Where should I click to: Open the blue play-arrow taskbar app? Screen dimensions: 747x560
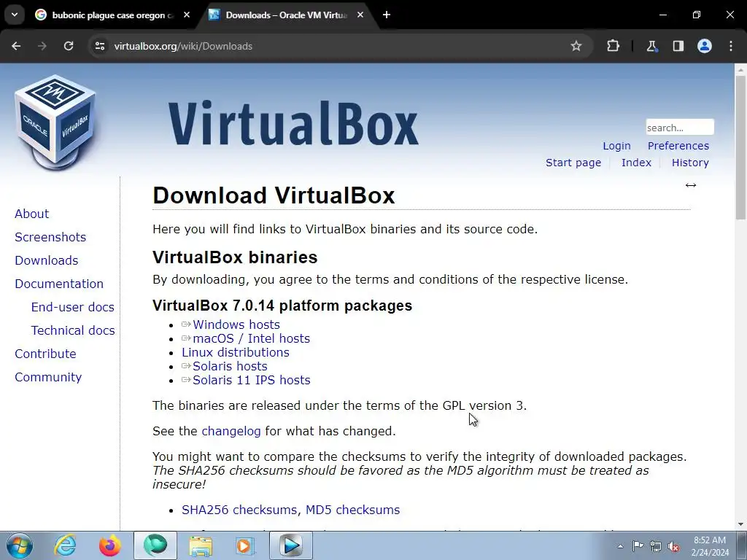tap(291, 545)
